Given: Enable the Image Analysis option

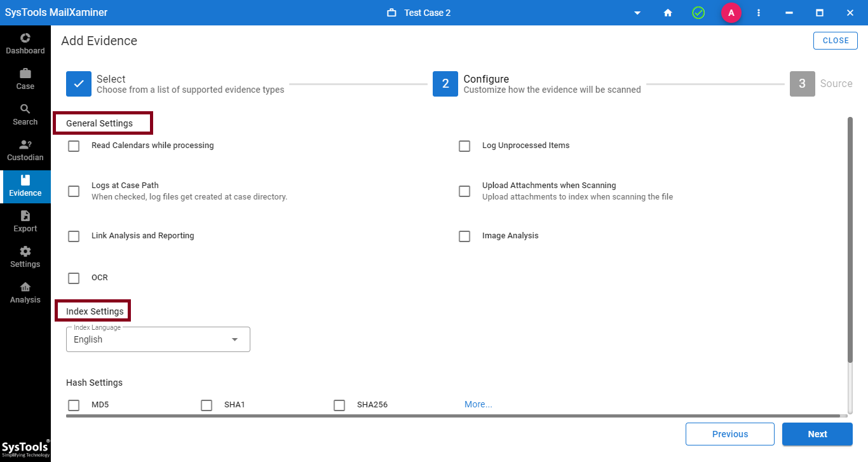Looking at the screenshot, I should coord(465,236).
